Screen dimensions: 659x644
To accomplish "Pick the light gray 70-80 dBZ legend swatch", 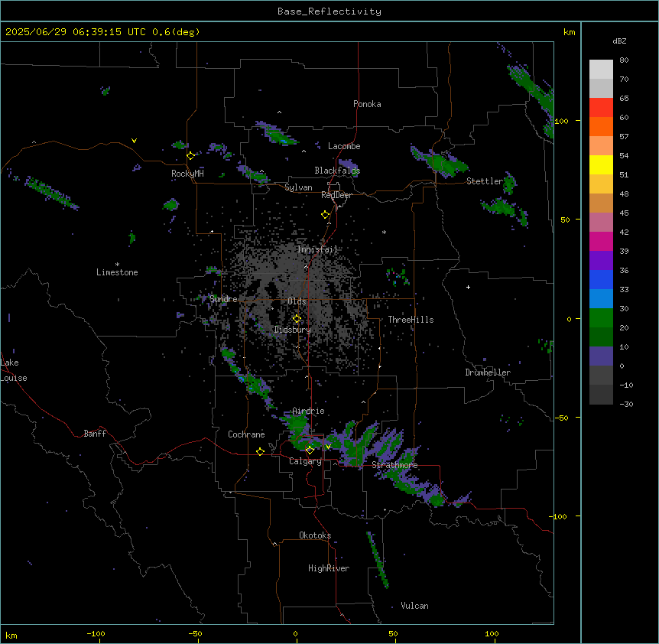I will coord(601,70).
